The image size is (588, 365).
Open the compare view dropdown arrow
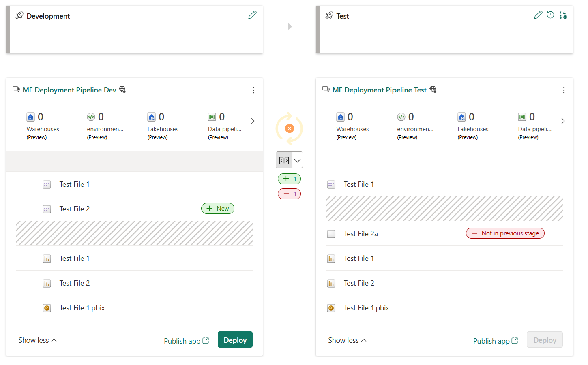coord(297,159)
